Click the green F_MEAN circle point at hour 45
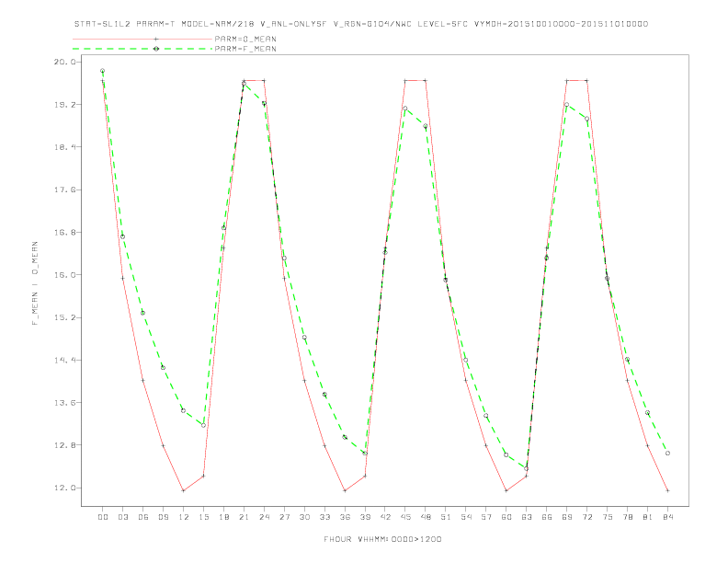The image size is (728, 563). [x=405, y=109]
